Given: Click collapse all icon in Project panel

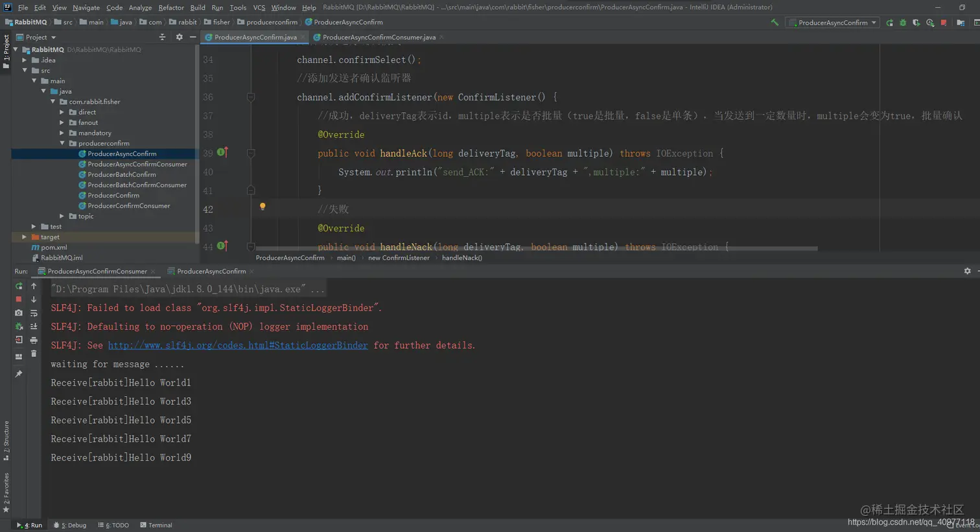Looking at the screenshot, I should click(x=162, y=37).
